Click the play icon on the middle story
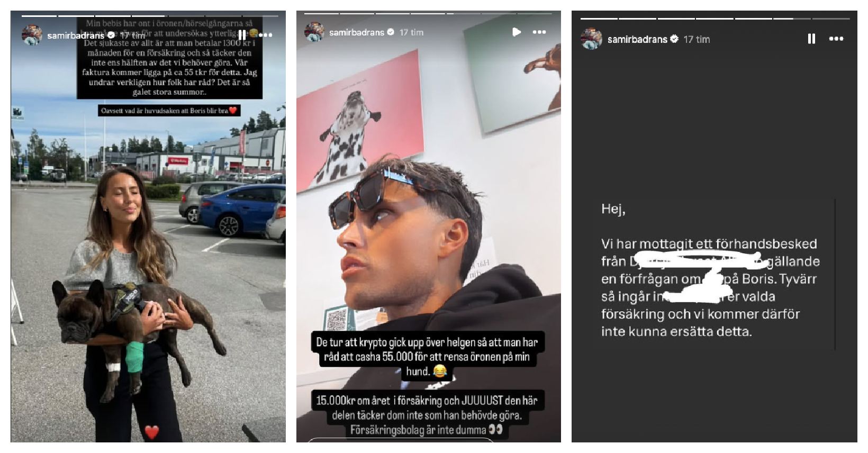The image size is (868, 453). coord(517,32)
